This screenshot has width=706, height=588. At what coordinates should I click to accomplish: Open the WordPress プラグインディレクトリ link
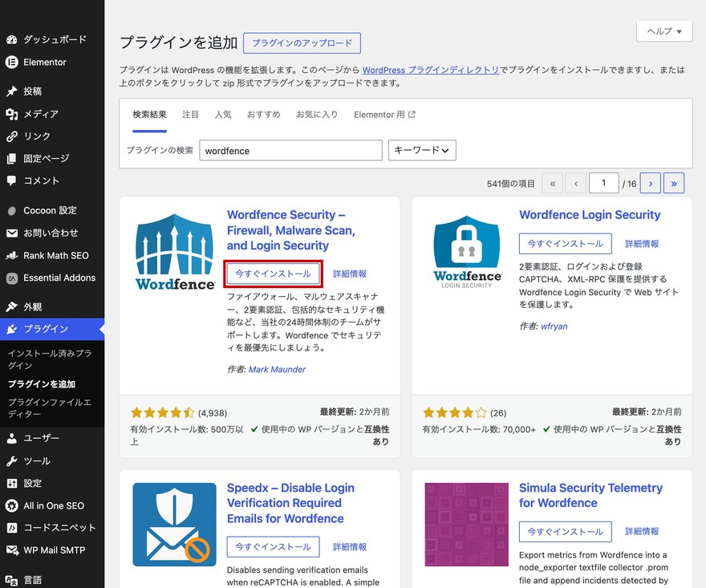pyautogui.click(x=431, y=70)
